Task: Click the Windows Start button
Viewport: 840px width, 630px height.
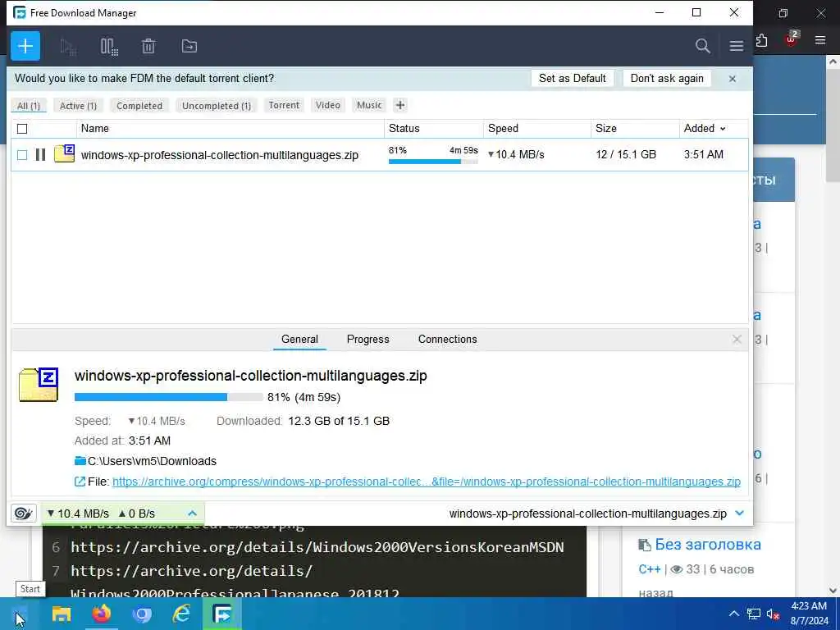Action: pos(20,614)
